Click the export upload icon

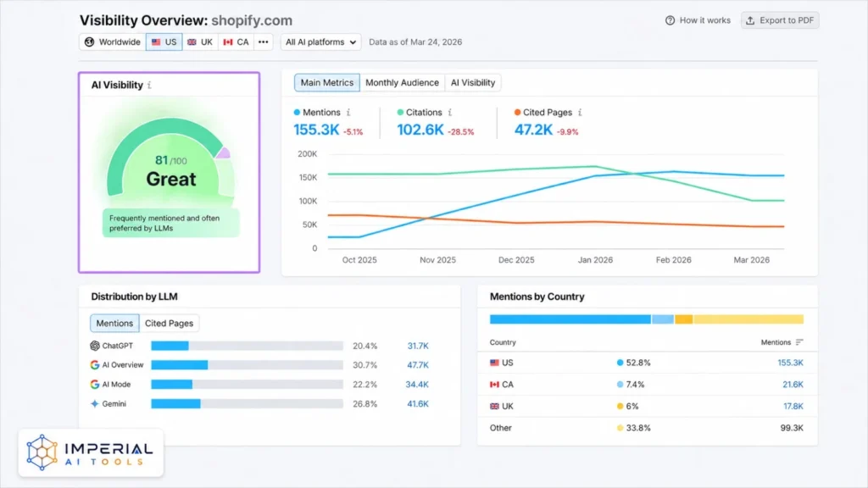(750, 20)
